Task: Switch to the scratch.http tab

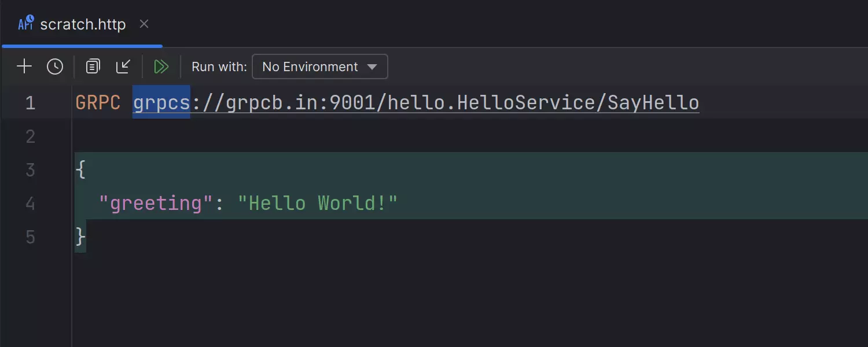Action: [x=83, y=24]
